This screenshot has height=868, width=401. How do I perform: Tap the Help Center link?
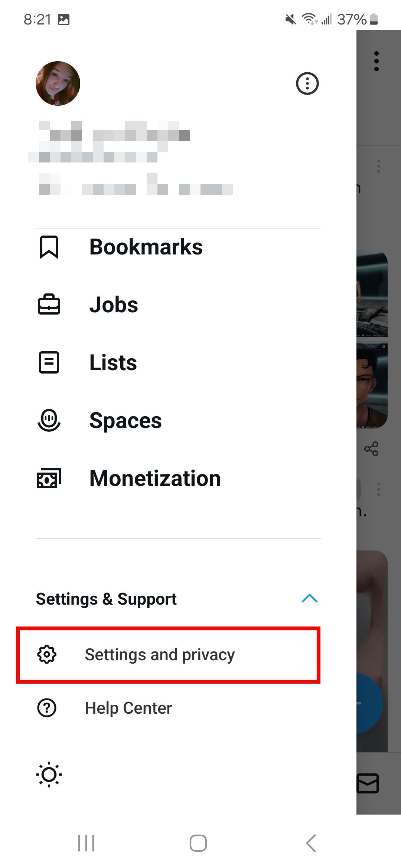point(128,707)
